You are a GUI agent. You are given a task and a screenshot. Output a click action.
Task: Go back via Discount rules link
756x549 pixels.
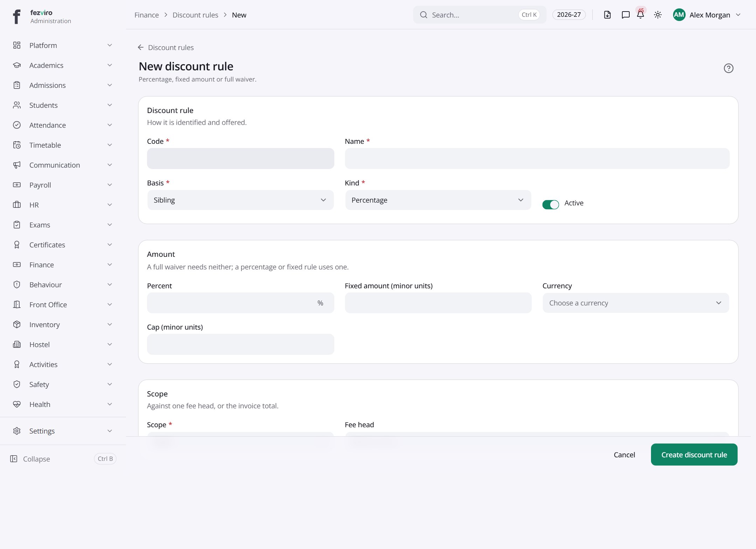(x=166, y=47)
